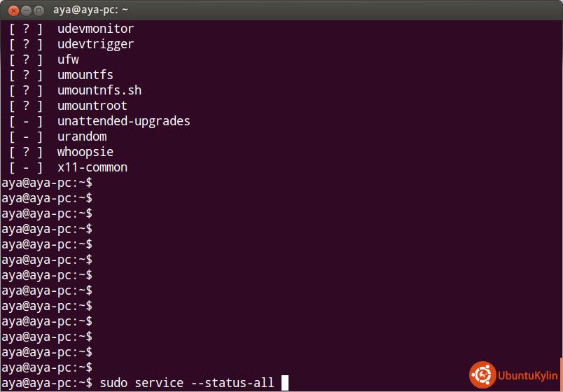Screen dimensions: 563x392
Task: Click the umountfs service entry
Action: (x=85, y=75)
